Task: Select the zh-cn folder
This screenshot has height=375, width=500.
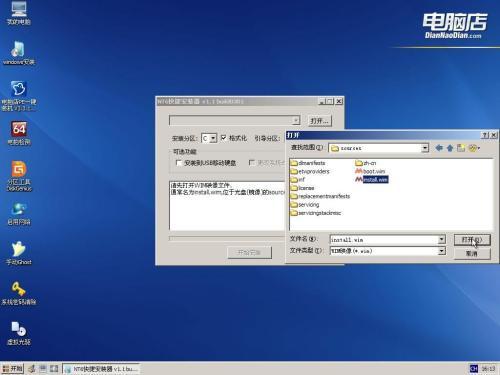Action: point(366,163)
